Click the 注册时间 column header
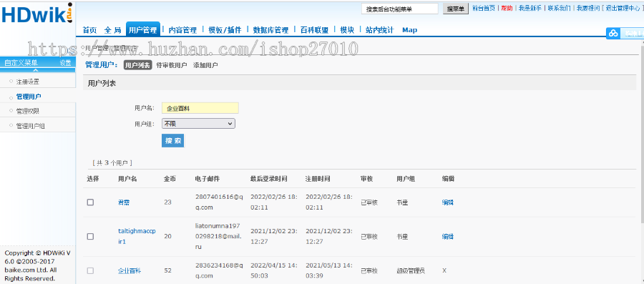The height and width of the screenshot is (284, 644). click(x=318, y=179)
